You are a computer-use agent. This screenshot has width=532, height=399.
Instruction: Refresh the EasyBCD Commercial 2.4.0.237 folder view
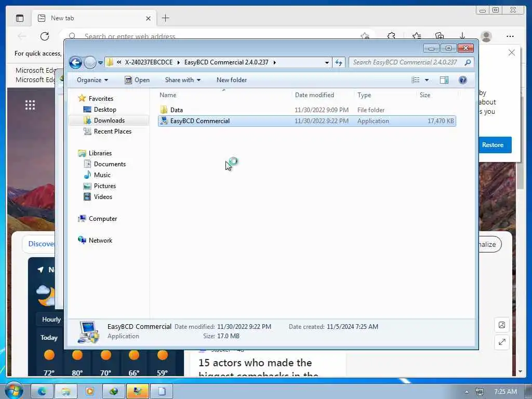tap(339, 62)
